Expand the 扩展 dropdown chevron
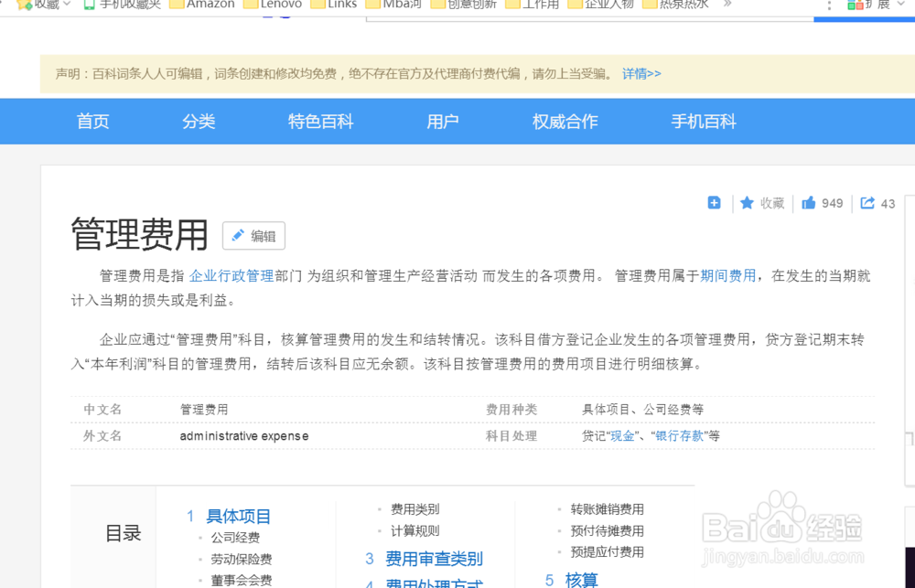915x588 pixels. (899, 4)
